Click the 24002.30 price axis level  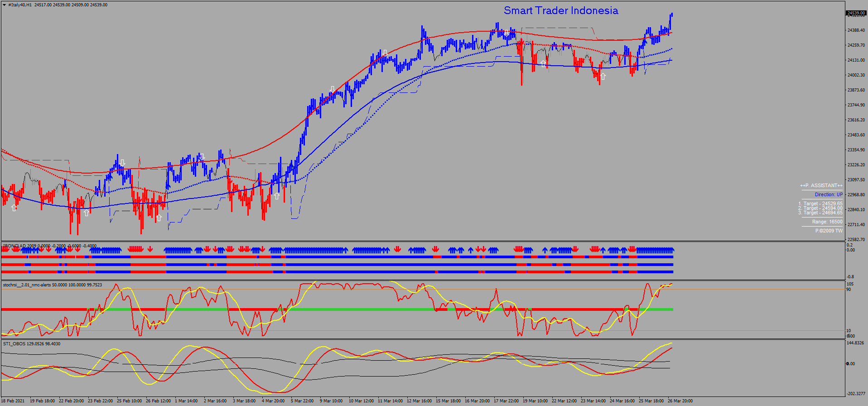click(x=856, y=75)
